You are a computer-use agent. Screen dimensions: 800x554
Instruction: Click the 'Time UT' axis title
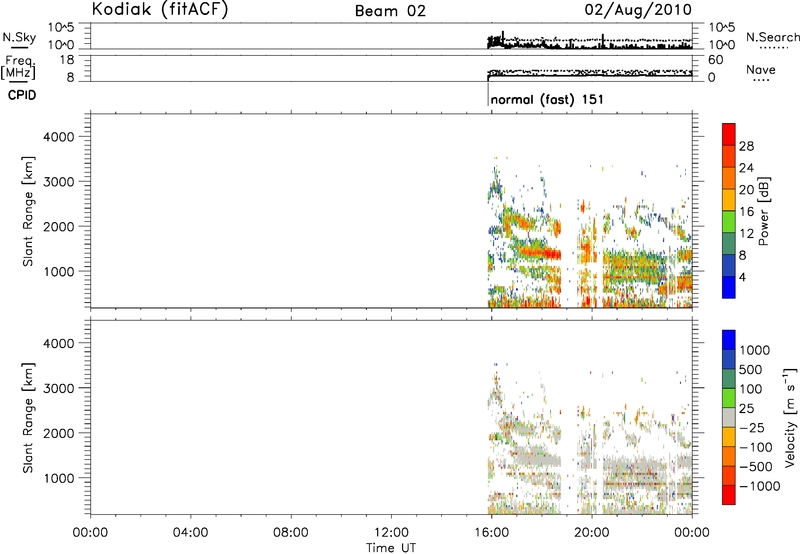click(391, 548)
